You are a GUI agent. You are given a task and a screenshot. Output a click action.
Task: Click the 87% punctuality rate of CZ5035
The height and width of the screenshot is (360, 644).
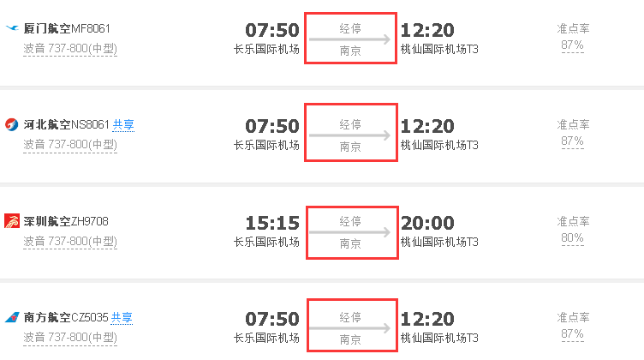(x=572, y=334)
